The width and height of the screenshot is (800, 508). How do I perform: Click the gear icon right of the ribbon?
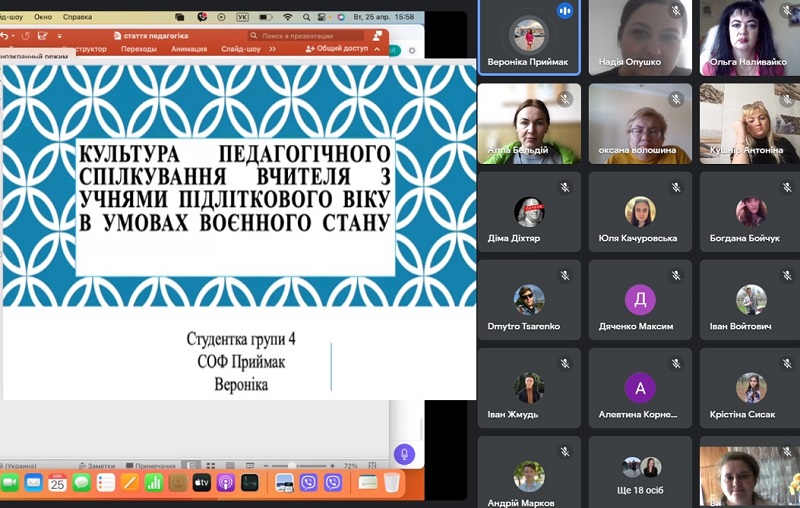412,50
